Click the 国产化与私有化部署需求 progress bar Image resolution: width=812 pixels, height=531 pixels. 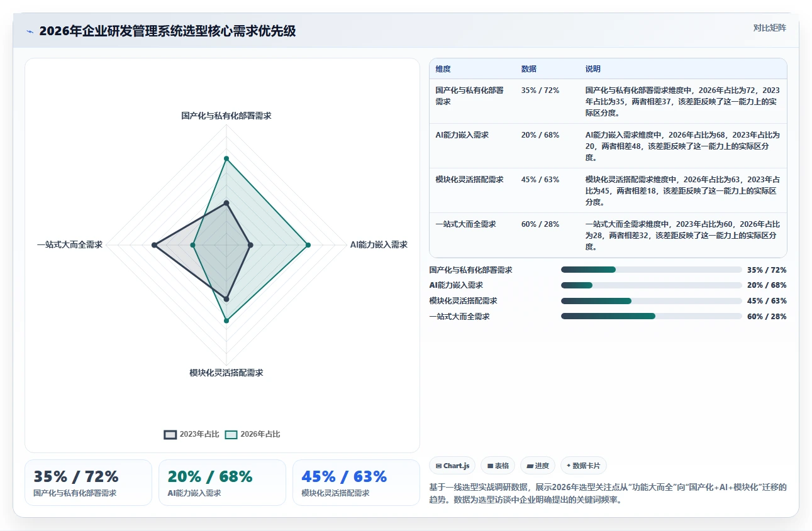pyautogui.click(x=652, y=270)
